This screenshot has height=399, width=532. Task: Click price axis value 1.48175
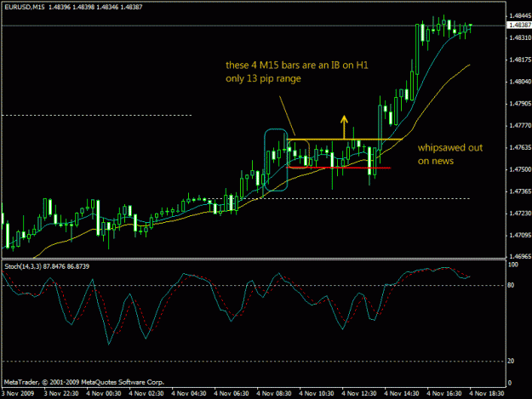coord(520,60)
